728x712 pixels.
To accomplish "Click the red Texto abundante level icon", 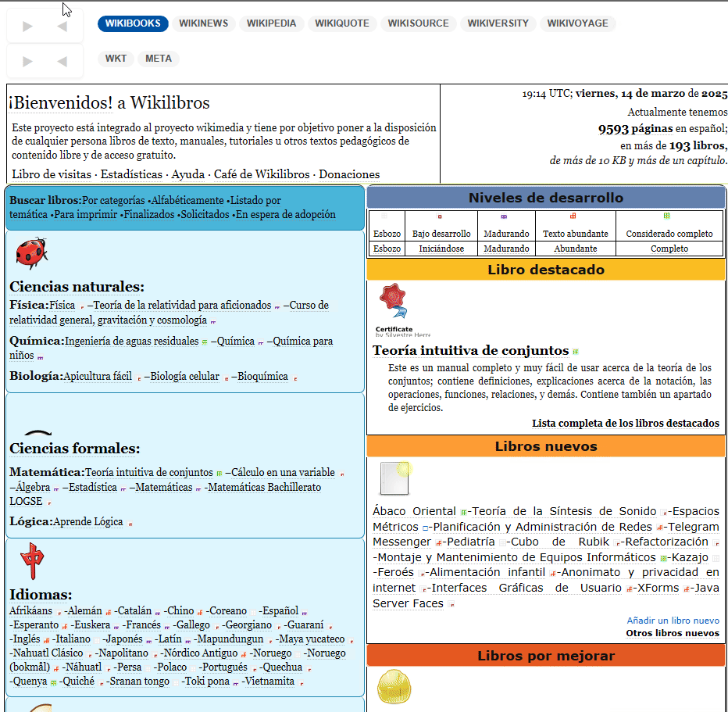I will (573, 216).
